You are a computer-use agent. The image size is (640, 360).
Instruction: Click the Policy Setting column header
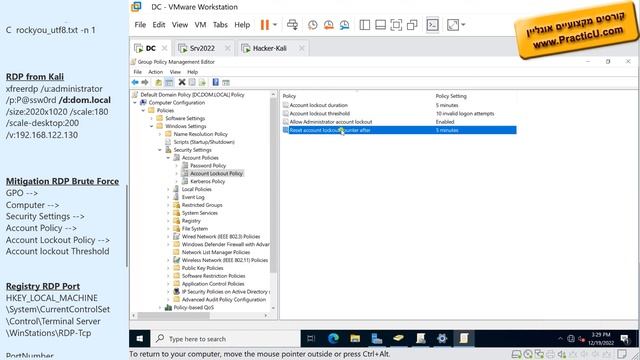pyautogui.click(x=451, y=96)
